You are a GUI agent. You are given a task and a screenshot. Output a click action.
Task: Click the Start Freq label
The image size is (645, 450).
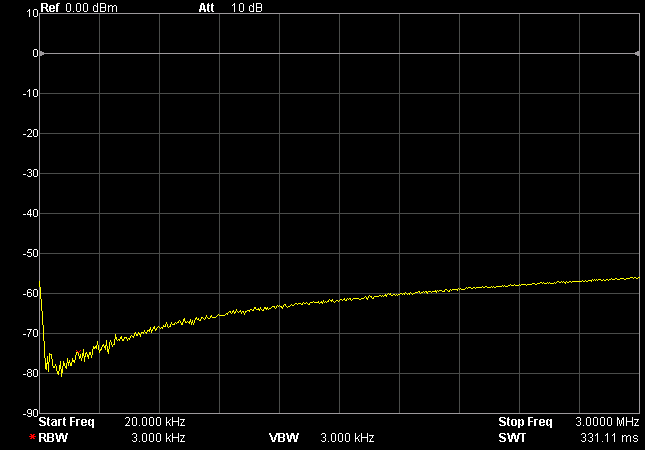pos(66,422)
